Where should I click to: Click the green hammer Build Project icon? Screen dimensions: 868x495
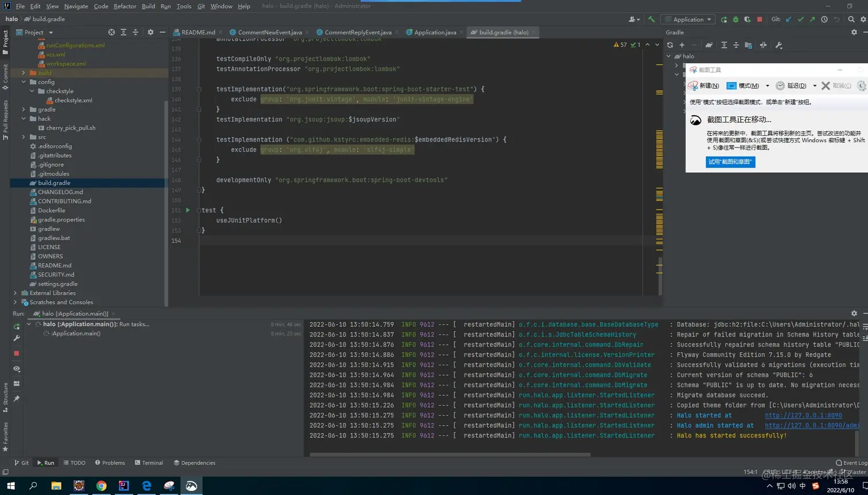[x=651, y=19]
